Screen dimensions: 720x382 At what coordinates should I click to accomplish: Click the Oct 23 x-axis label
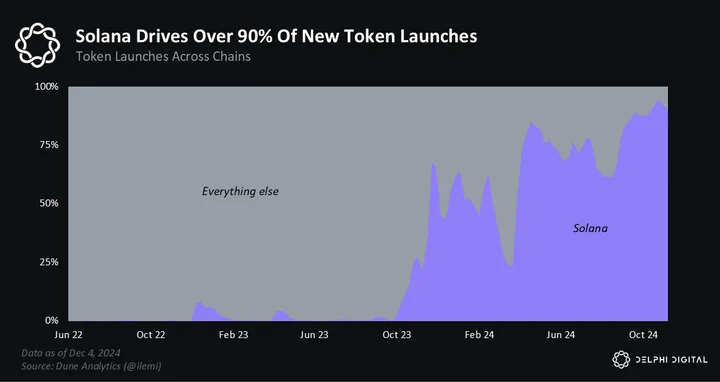click(x=397, y=335)
